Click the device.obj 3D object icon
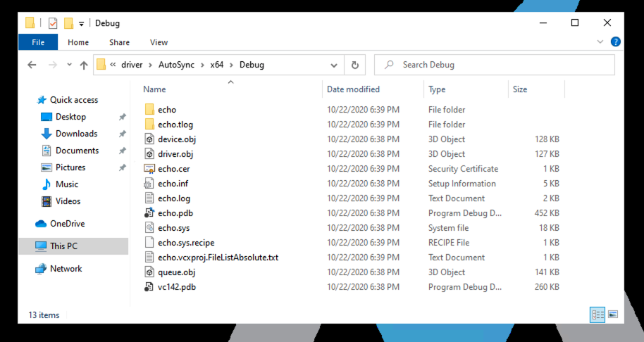 (x=149, y=139)
